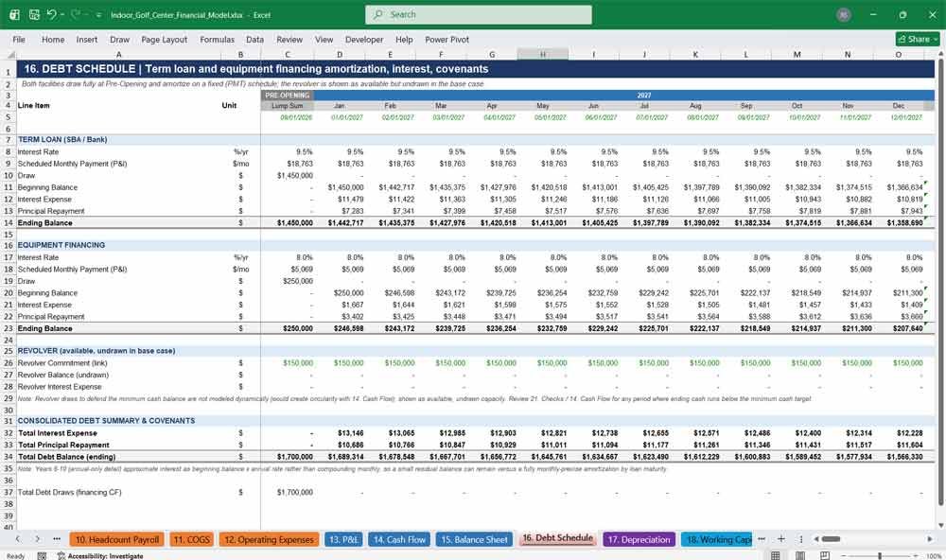Switch to 12. Operating Expenses sheet
Screen dimensions: 946x560
pyautogui.click(x=269, y=539)
